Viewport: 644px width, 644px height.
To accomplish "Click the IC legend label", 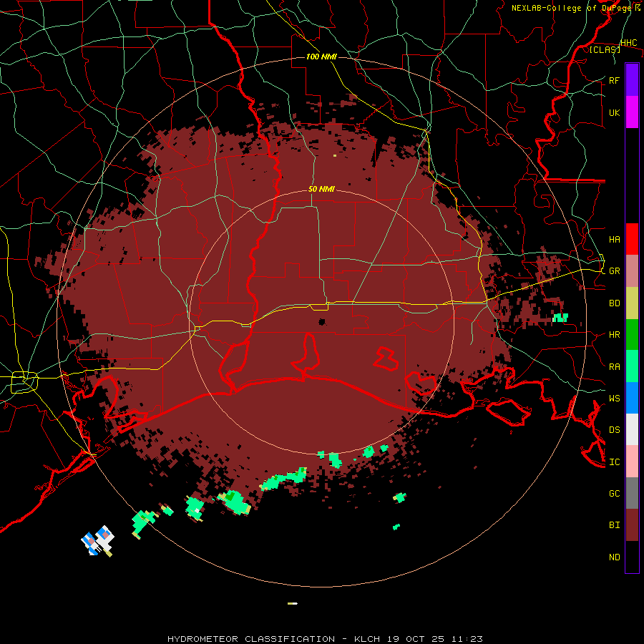I will click(614, 462).
